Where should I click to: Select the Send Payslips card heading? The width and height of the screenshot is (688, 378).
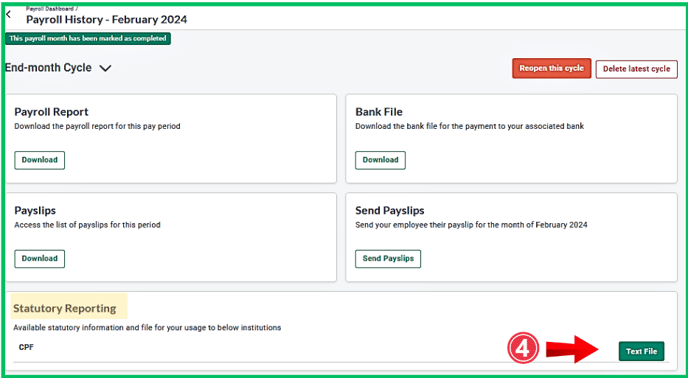[390, 210]
